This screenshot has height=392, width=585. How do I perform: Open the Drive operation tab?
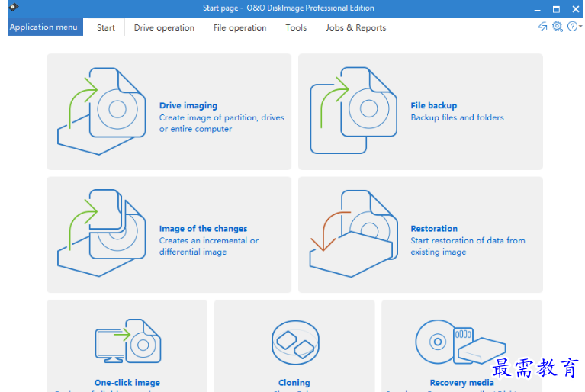coord(164,27)
